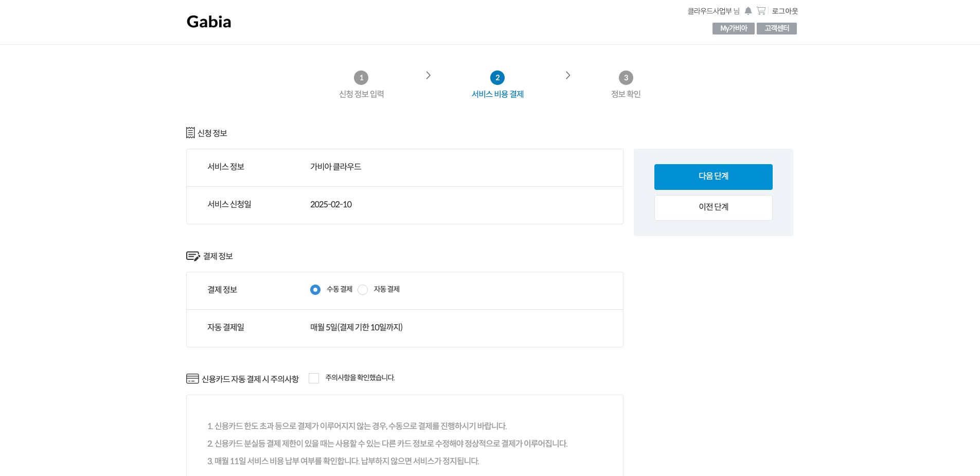Viewport: 980px width, 476px height.
Task: Click the 이전 단계 button
Action: pos(714,208)
